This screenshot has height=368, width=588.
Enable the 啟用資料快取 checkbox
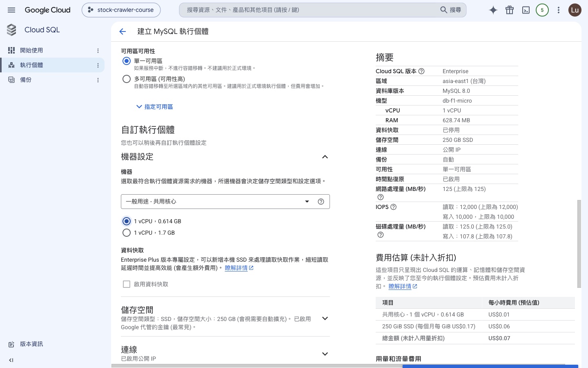click(x=127, y=284)
